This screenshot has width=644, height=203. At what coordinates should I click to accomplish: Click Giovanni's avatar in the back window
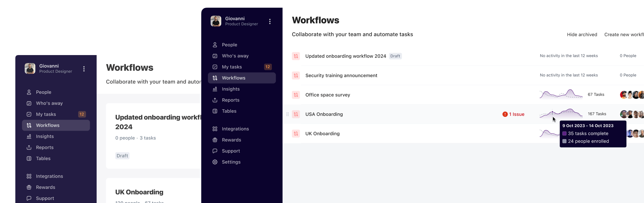coord(30,69)
